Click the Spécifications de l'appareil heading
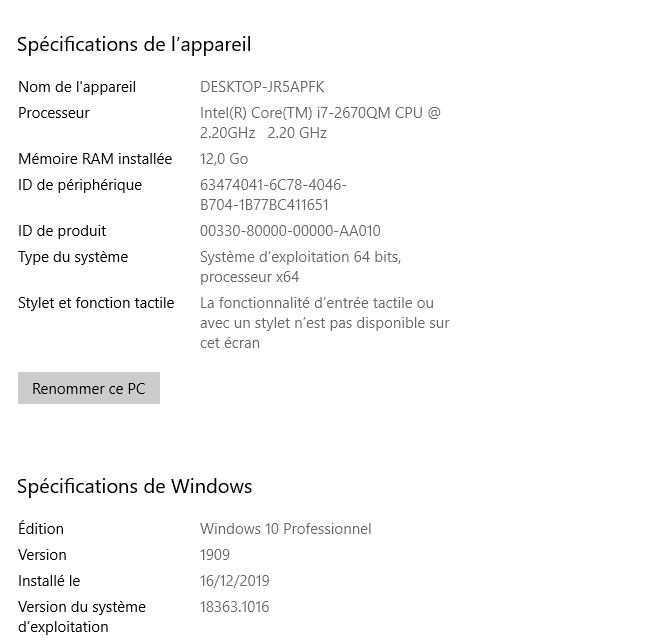658x640 pixels. [x=134, y=44]
